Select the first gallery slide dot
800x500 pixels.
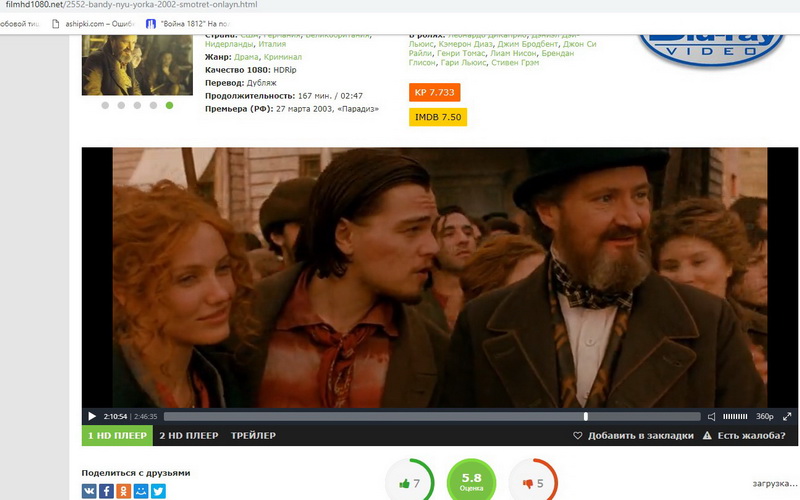105,105
